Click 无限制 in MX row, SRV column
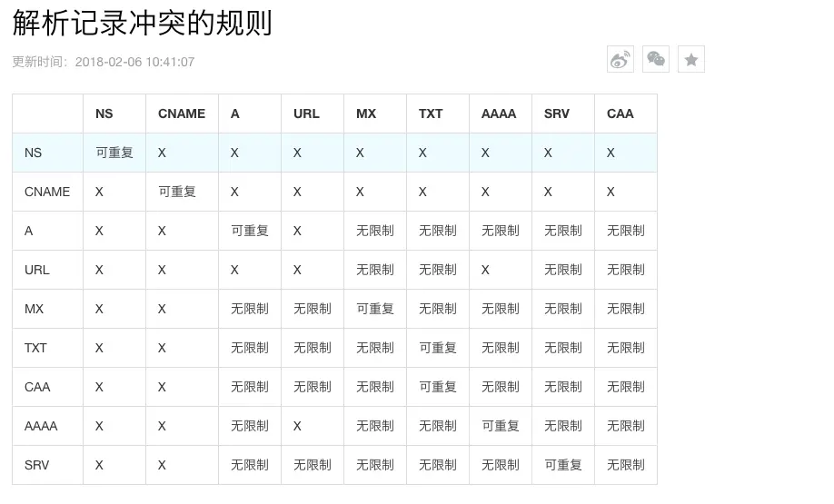 563,309
